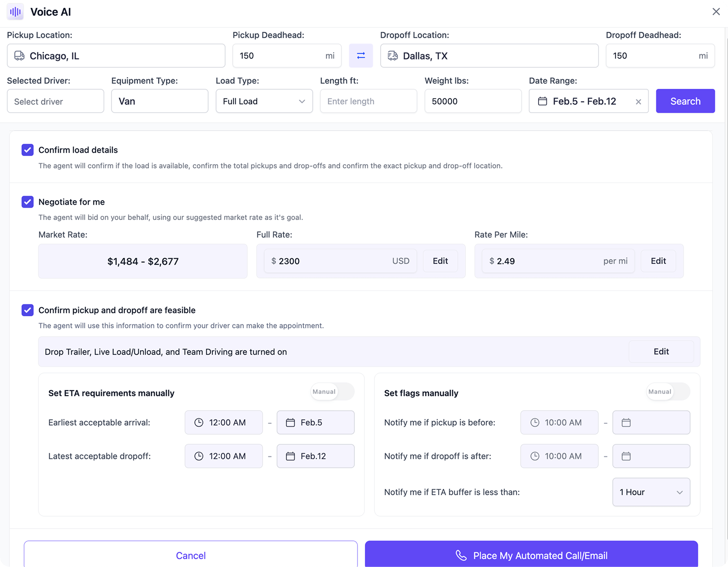728x567 pixels.
Task: Click the swap pickup and dropoff locations icon
Action: pos(361,56)
